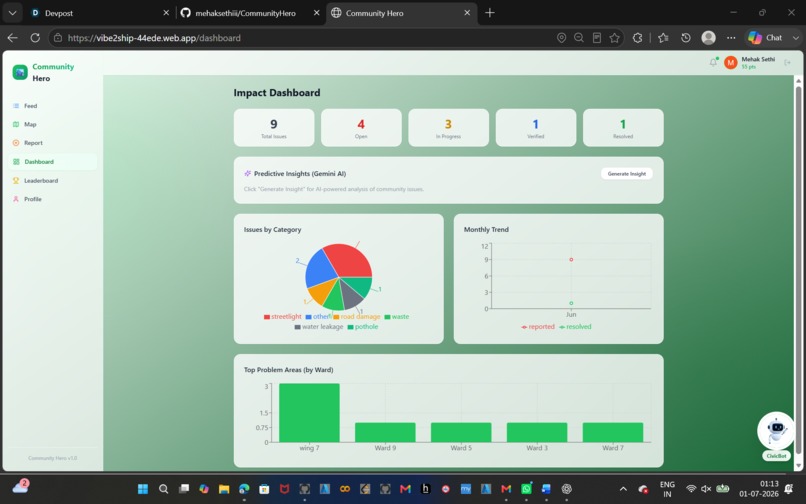806x504 pixels.
Task: Click the red streetlight pie slice
Action: click(350, 259)
